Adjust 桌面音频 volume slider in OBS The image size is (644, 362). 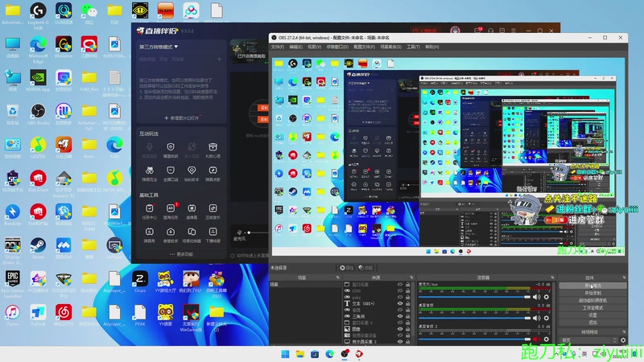tap(475, 318)
